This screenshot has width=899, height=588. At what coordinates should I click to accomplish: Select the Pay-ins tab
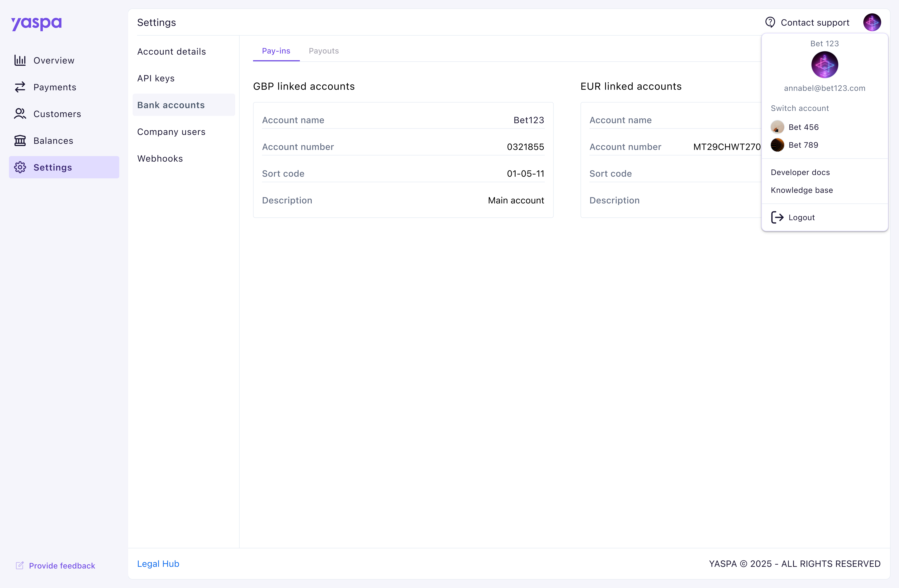pyautogui.click(x=276, y=51)
